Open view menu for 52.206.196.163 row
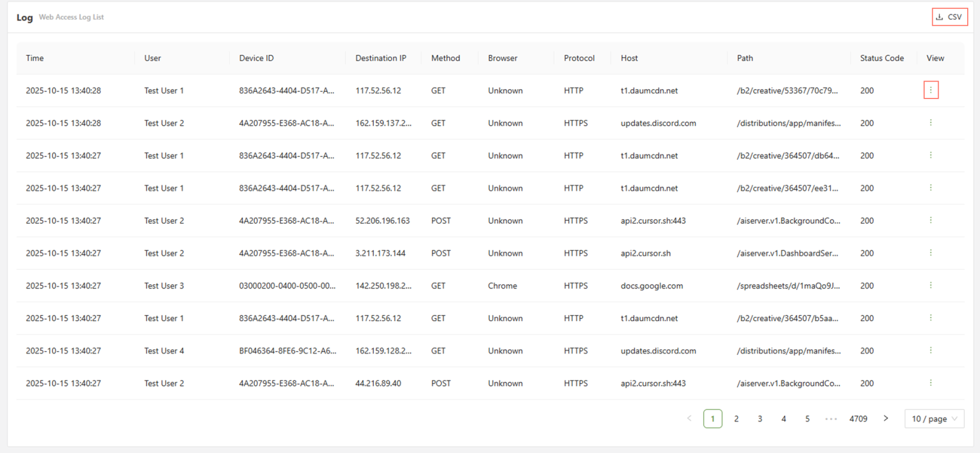The width and height of the screenshot is (980, 453). tap(930, 220)
